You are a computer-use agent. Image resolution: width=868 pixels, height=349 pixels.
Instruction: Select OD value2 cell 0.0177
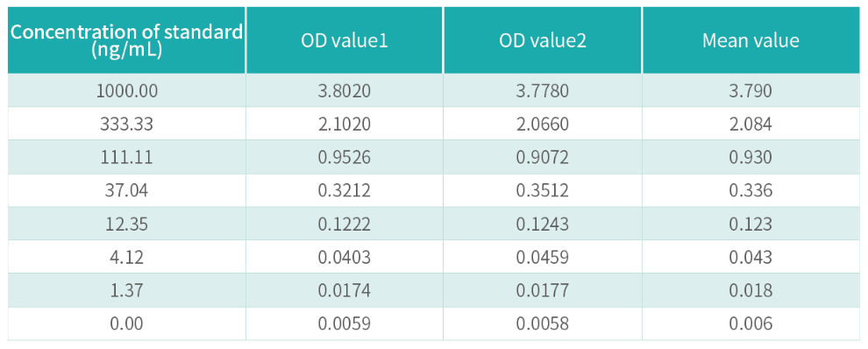[543, 290]
